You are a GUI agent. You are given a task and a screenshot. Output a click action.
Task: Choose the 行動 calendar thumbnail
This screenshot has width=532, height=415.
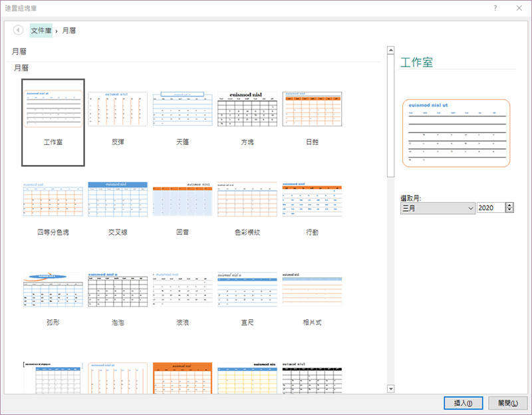click(312, 199)
